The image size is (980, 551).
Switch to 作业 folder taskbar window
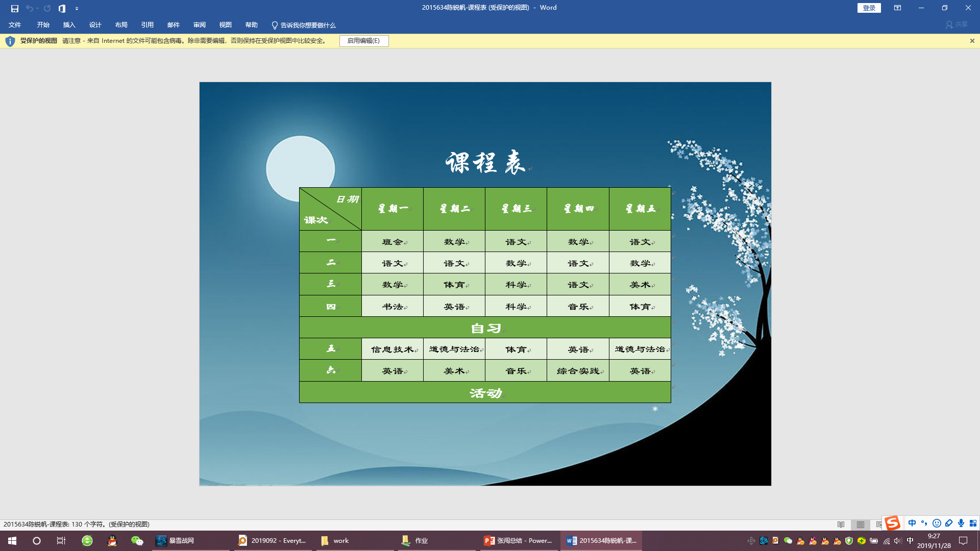[437, 540]
